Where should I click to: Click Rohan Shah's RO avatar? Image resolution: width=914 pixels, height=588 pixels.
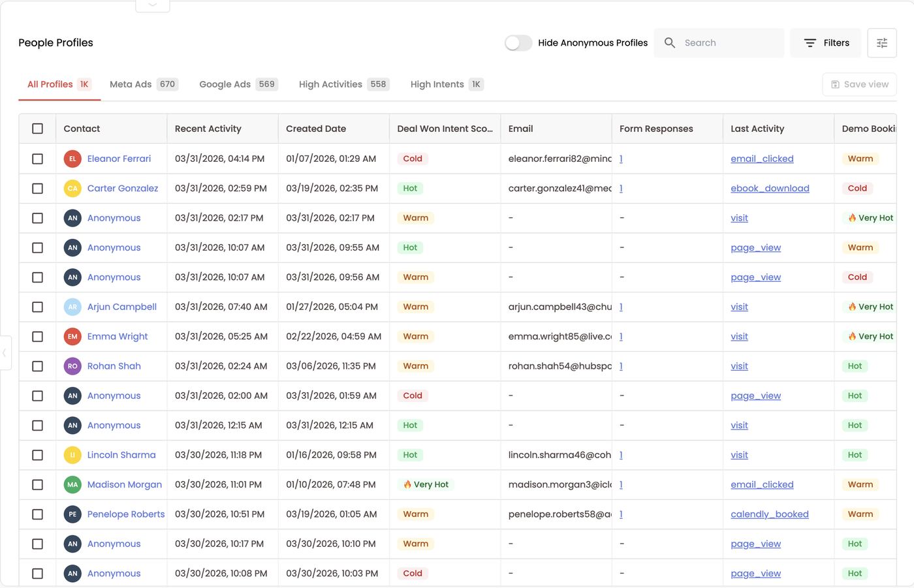click(72, 366)
